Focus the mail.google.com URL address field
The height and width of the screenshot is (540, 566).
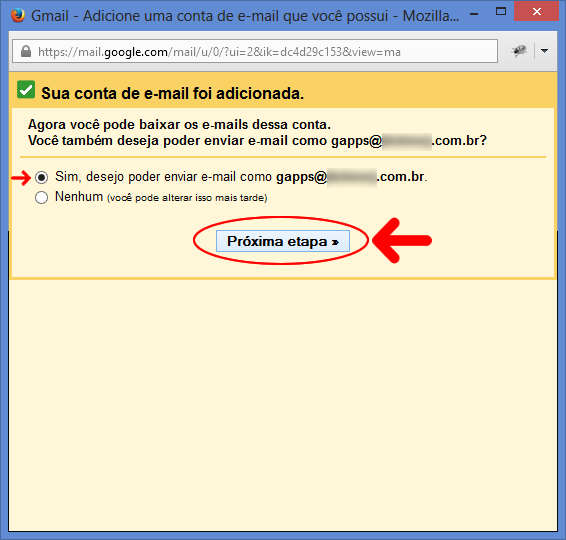click(x=255, y=51)
